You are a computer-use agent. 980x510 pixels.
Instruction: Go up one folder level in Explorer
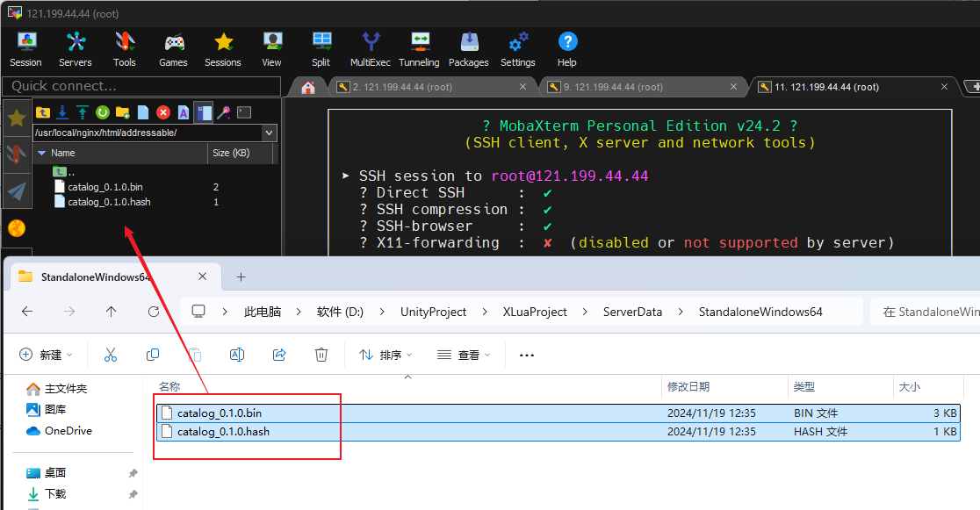coord(112,312)
